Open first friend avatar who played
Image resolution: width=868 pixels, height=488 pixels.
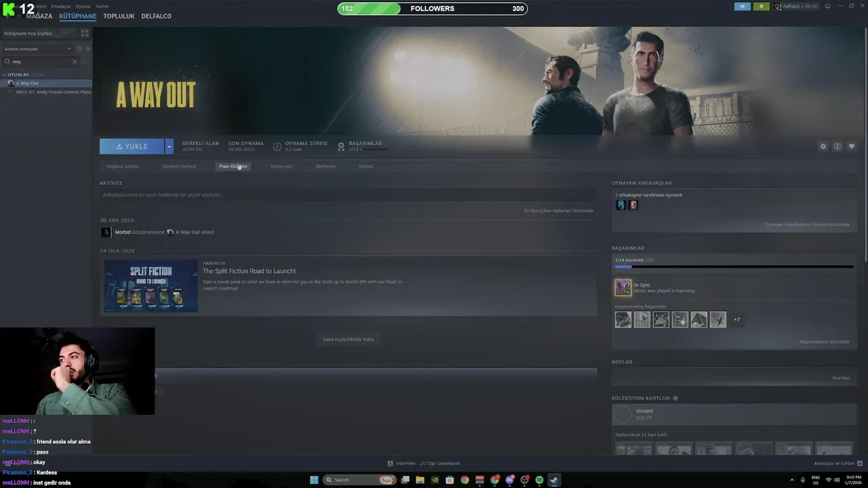(x=620, y=205)
